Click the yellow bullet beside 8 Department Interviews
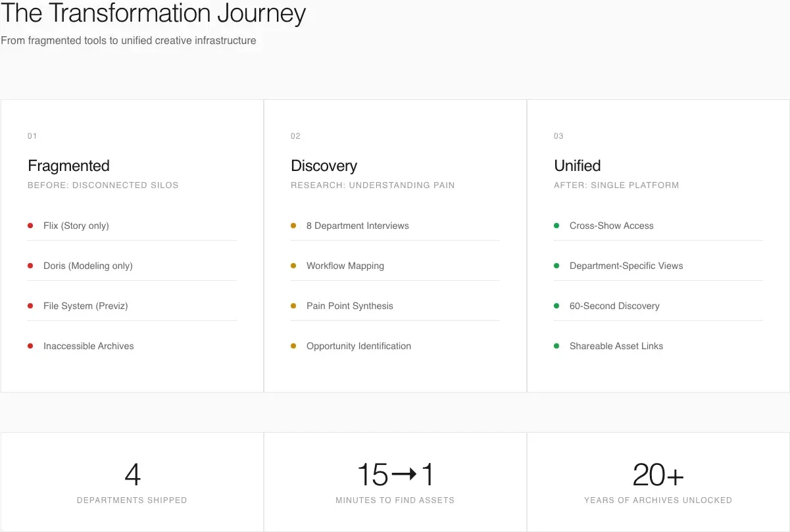Viewport: 790px width, 532px height. 293,225
